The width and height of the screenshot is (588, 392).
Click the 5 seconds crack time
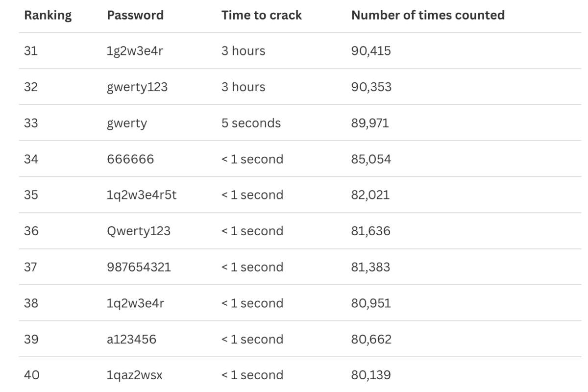pyautogui.click(x=251, y=123)
